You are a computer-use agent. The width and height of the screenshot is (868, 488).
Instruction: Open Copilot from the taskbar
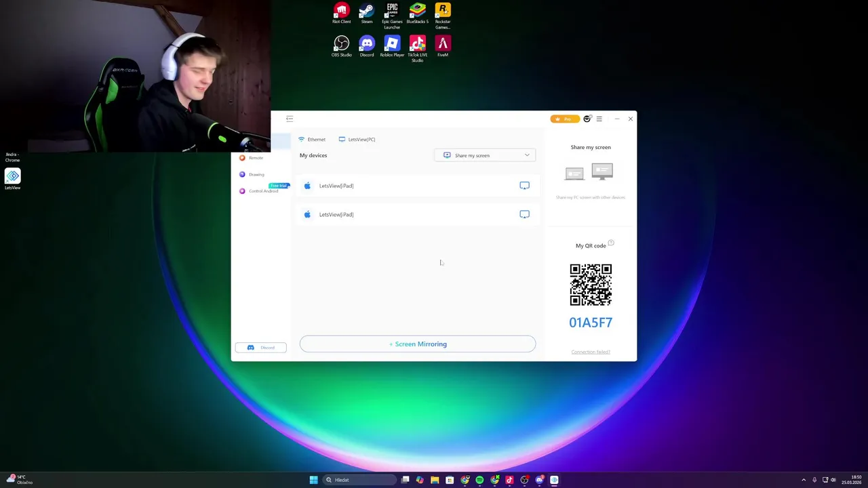pos(420,480)
